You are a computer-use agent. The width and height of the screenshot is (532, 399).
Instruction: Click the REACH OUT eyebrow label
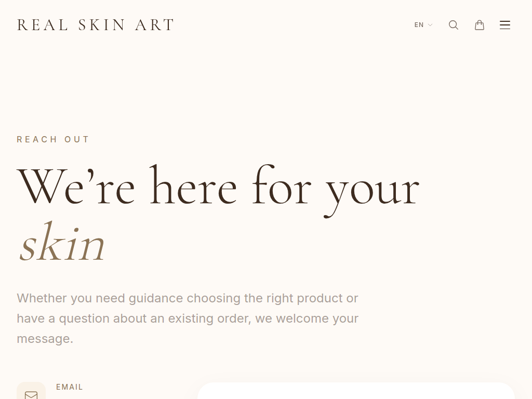pos(53,139)
